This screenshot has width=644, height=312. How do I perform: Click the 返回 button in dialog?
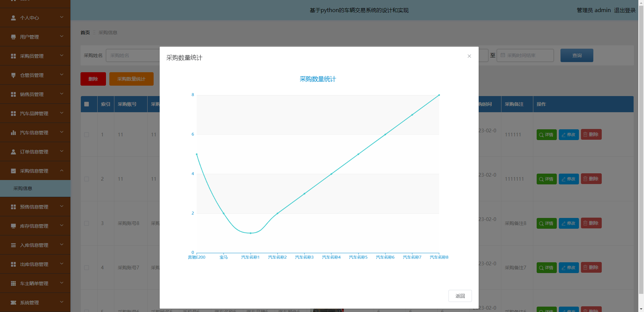460,296
